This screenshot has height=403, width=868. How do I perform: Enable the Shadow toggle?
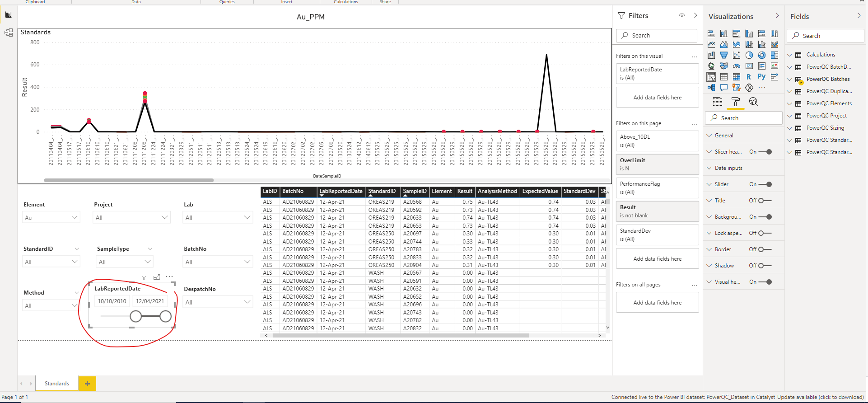coord(765,266)
